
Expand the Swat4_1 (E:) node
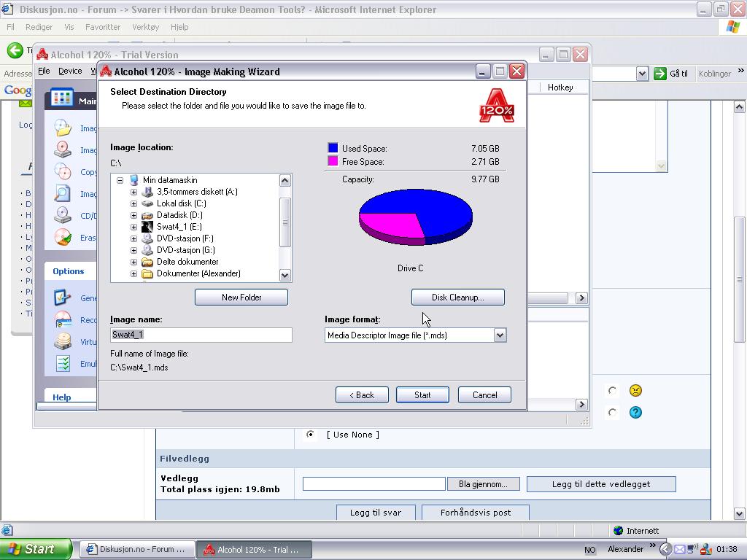[x=134, y=227]
